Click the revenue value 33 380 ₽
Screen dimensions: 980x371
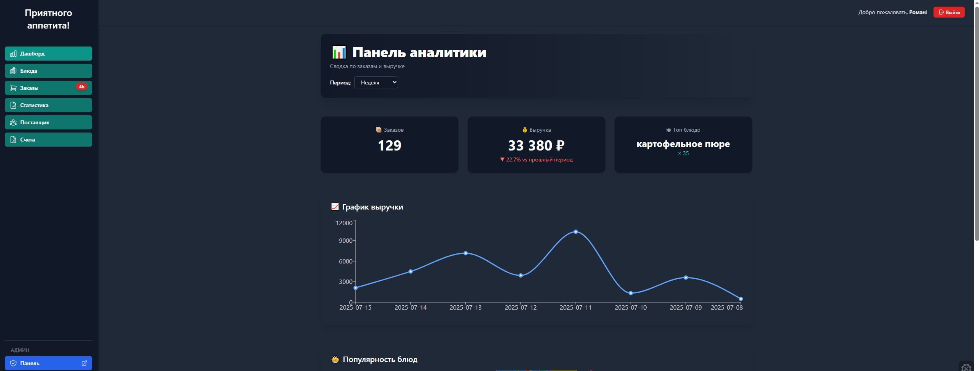[x=536, y=145]
